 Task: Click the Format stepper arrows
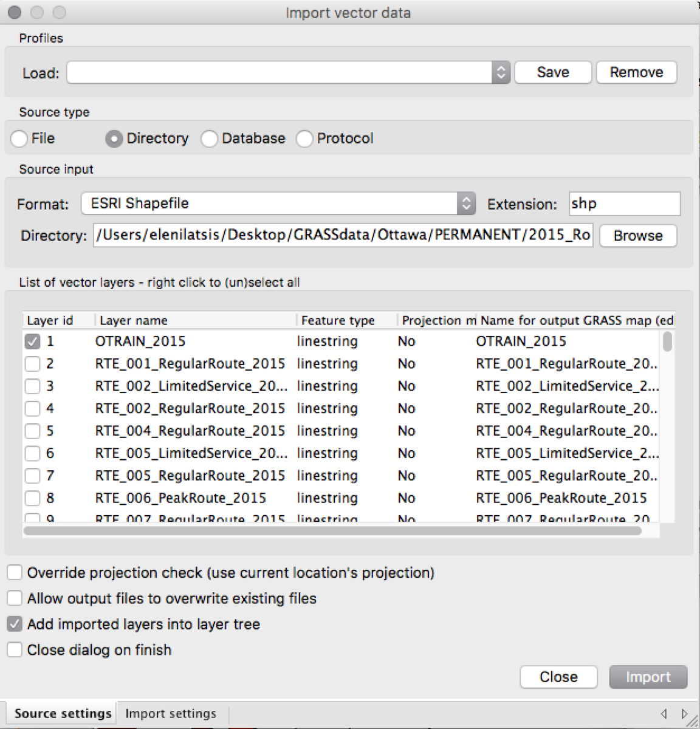[465, 204]
